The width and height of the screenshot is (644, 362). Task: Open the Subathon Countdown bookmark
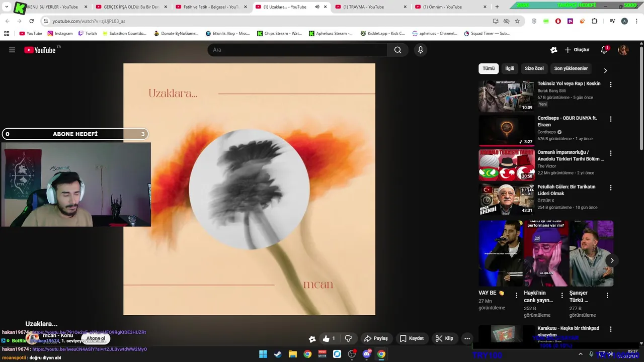pyautogui.click(x=124, y=33)
